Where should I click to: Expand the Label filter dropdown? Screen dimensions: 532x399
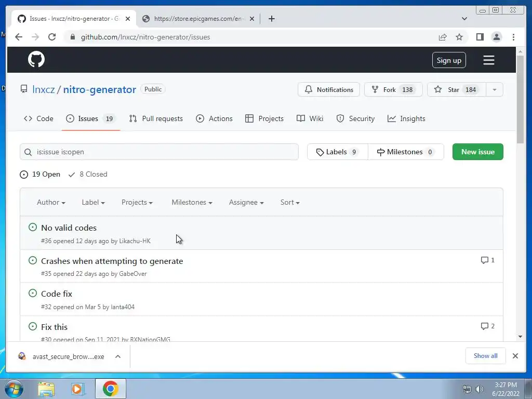(94, 202)
